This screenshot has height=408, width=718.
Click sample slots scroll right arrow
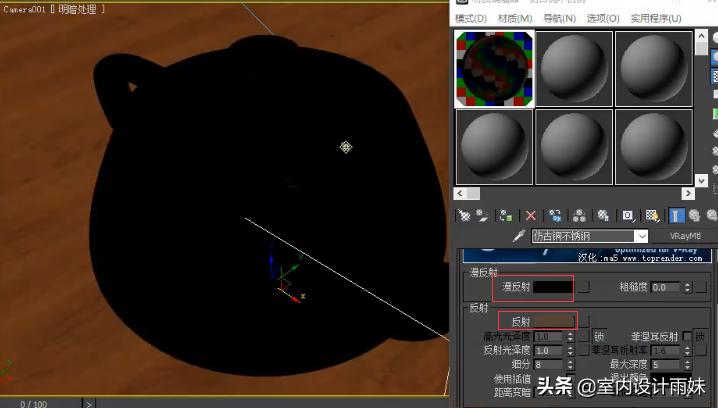tap(688, 193)
